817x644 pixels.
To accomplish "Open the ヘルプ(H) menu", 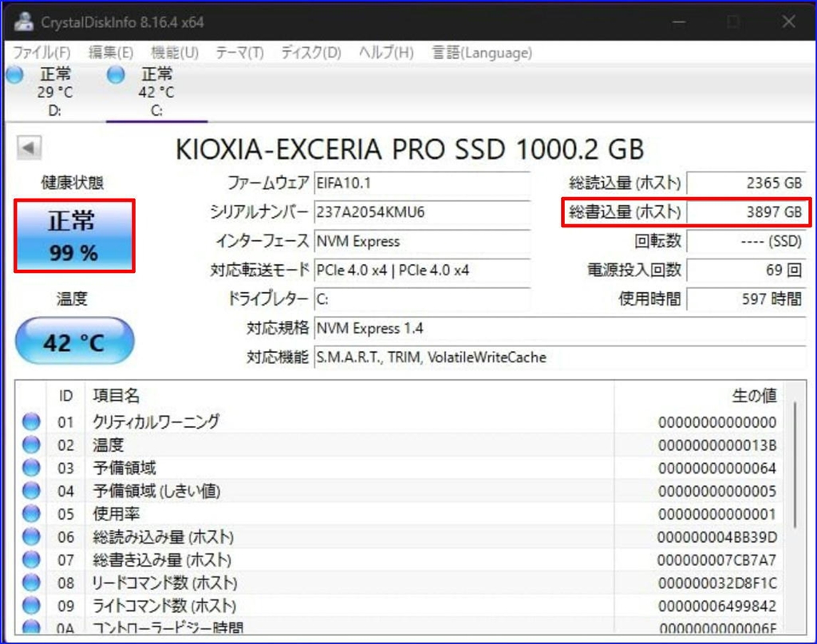I will 386,53.
